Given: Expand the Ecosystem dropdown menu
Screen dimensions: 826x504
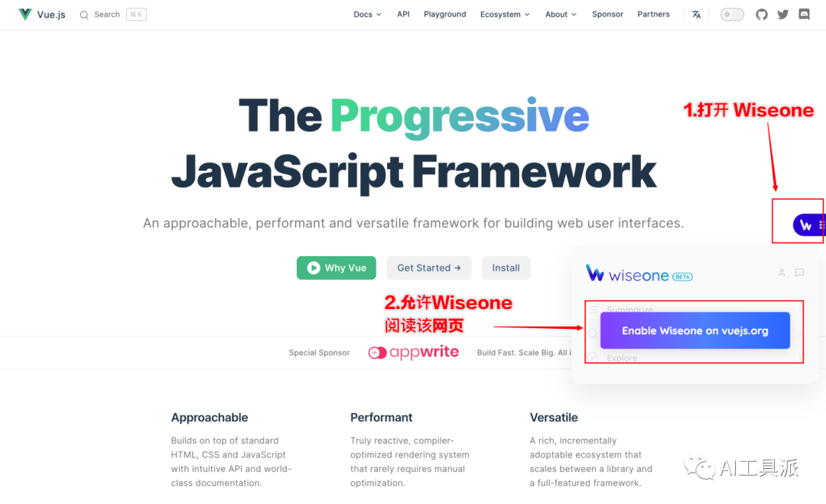Looking at the screenshot, I should (x=505, y=15).
